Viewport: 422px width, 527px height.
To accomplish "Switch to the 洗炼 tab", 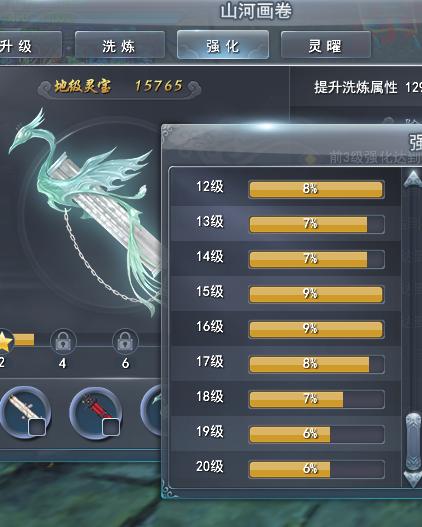I will coord(120,45).
